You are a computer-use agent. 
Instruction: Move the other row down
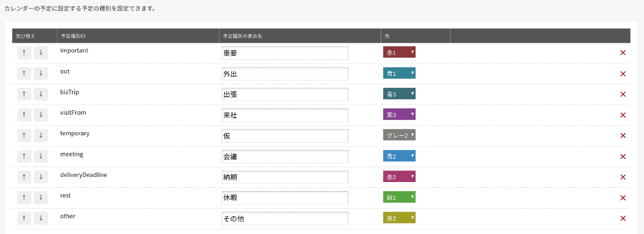click(x=41, y=219)
